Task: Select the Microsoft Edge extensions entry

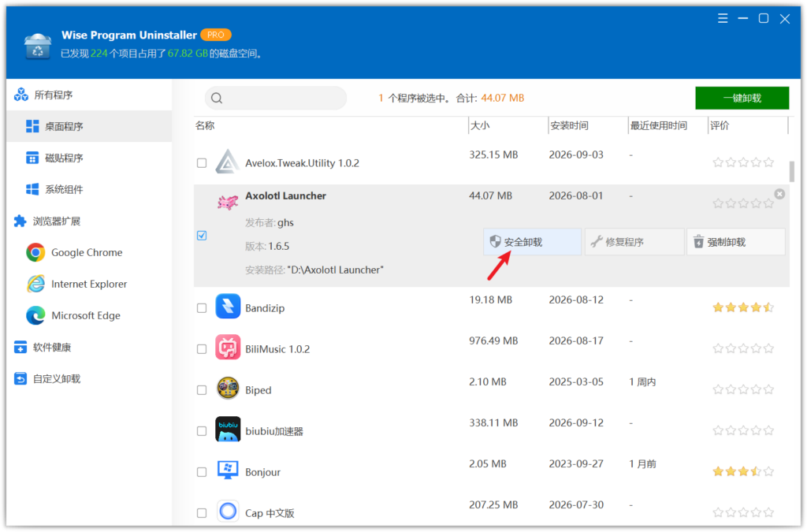Action: pyautogui.click(x=89, y=315)
